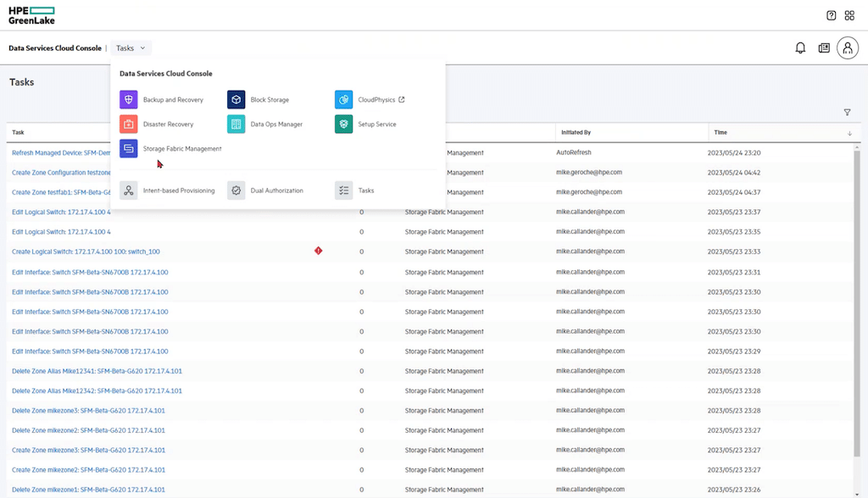Image resolution: width=868 pixels, height=498 pixels.
Task: Click the Time column header label
Action: click(x=721, y=133)
